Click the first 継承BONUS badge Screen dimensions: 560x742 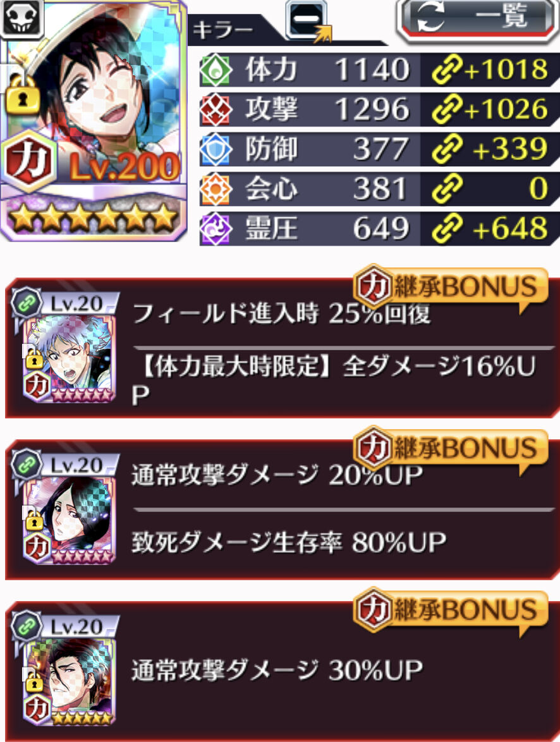click(451, 287)
